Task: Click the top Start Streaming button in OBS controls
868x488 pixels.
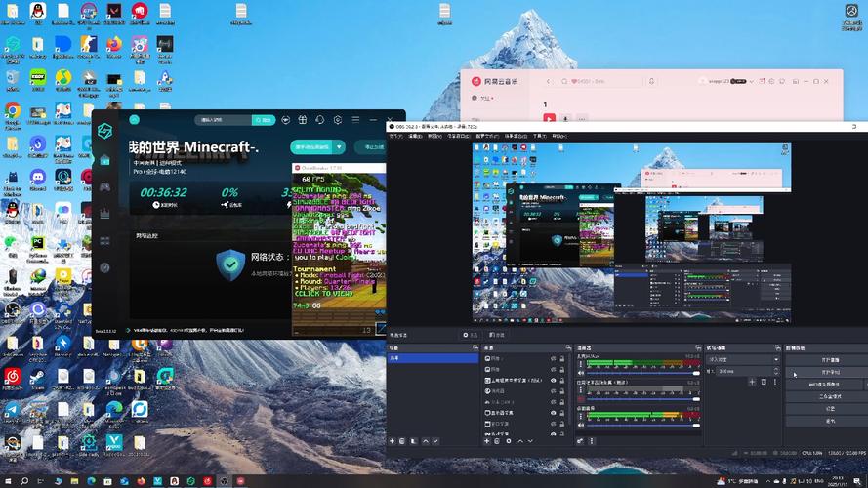Action: 830,360
